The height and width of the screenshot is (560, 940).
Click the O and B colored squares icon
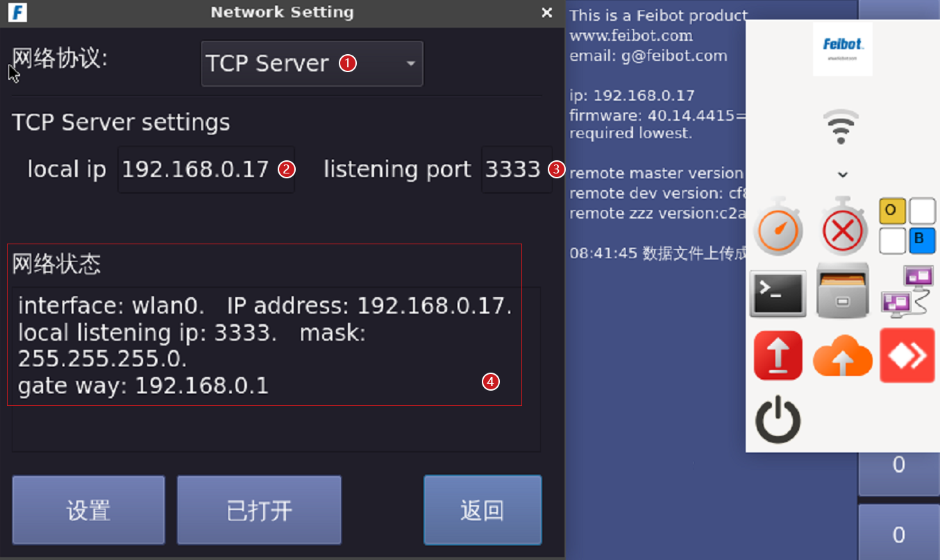[x=907, y=226]
